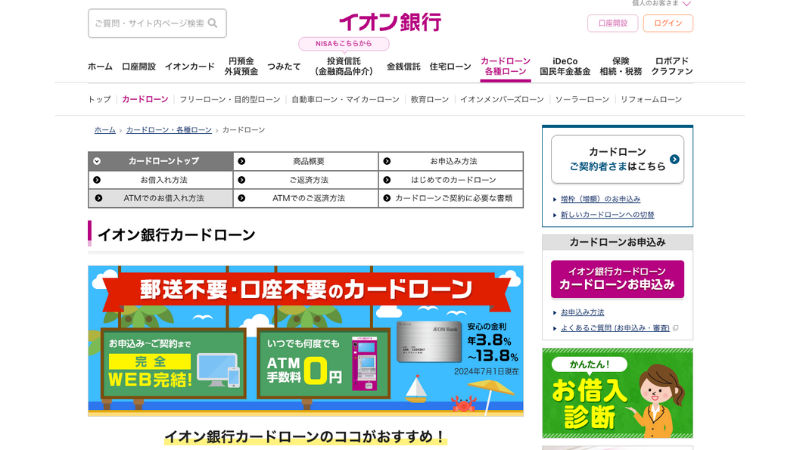800x450 pixels.
Task: Select the フリーローン・目的型ローン tab
Action: pos(230,99)
